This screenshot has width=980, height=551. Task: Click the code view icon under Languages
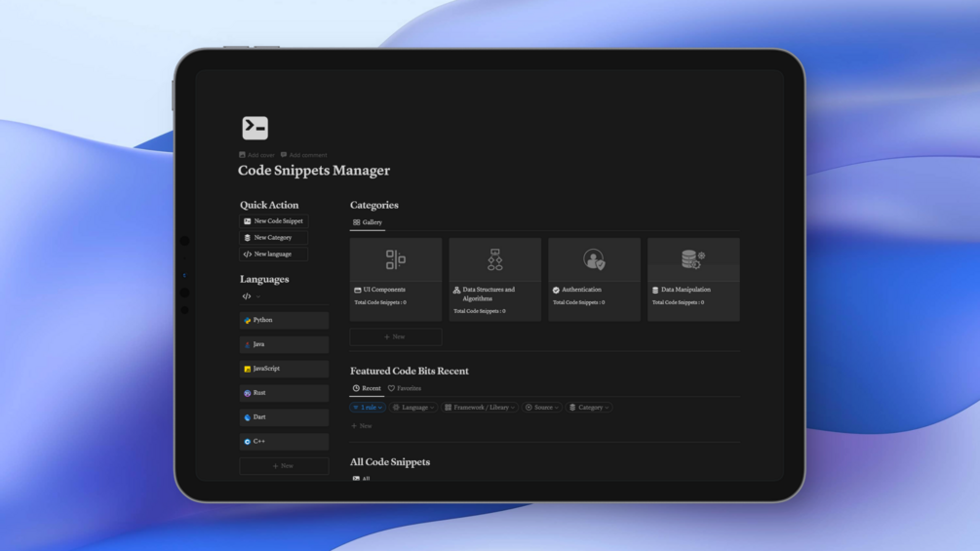coord(247,296)
